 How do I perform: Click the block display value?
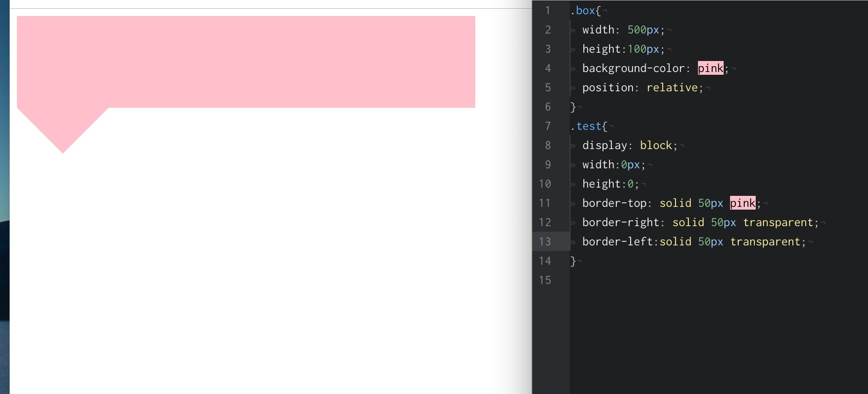[x=656, y=145]
